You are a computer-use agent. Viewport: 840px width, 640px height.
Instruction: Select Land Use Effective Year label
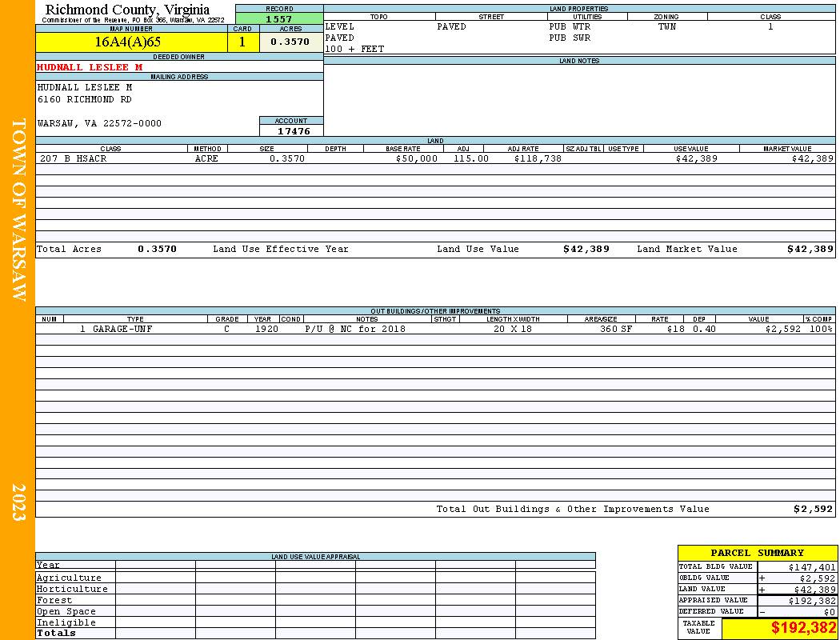[x=281, y=249]
